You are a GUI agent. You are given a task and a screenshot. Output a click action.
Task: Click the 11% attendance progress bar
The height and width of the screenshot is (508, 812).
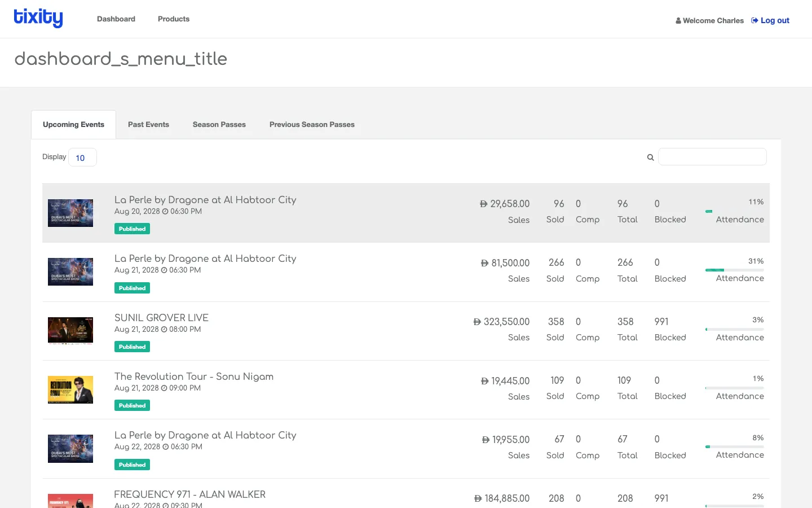tap(735, 211)
